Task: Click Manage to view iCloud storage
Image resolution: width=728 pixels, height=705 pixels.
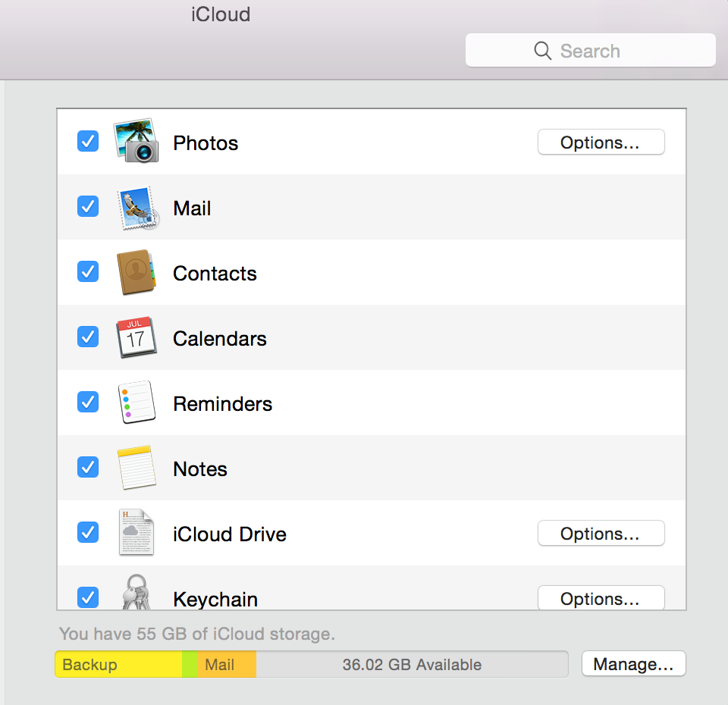Action: (x=633, y=665)
